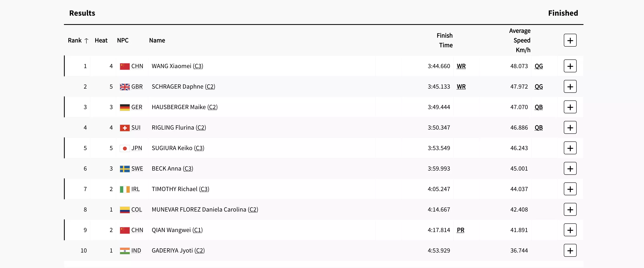Expand SUGIURA Keiko's result row

pos(570,148)
